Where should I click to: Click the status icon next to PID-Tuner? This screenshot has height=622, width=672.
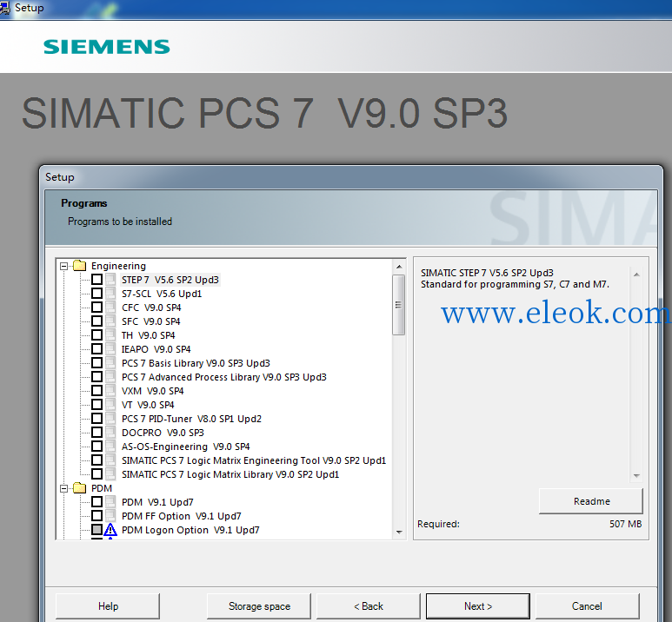pos(110,419)
